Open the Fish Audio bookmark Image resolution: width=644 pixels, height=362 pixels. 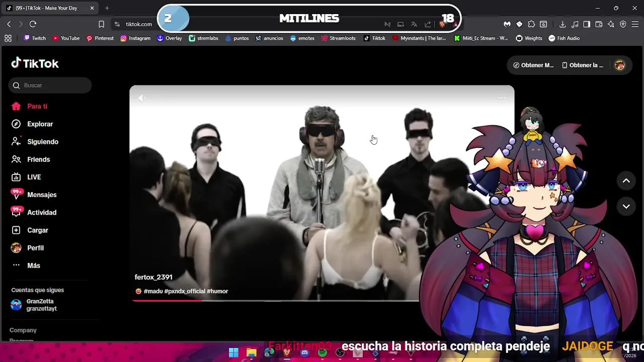coord(564,38)
